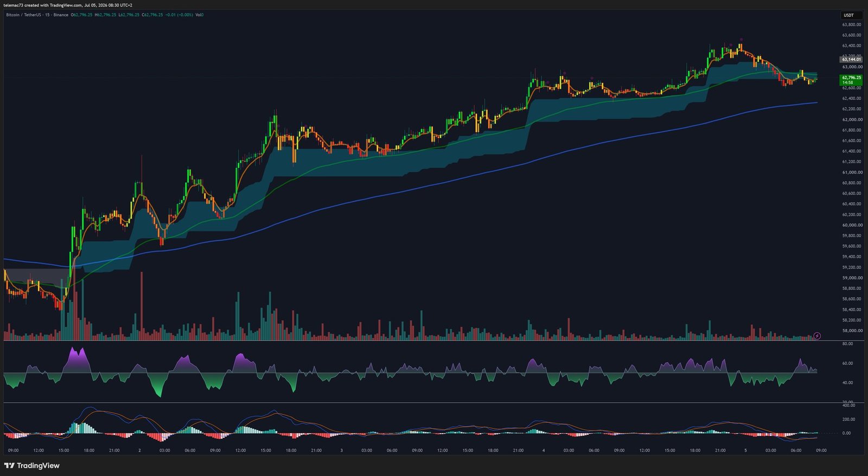Screen dimensions: 868x476
Task: Click the 40.00 oscillator scale label
Action: click(847, 383)
